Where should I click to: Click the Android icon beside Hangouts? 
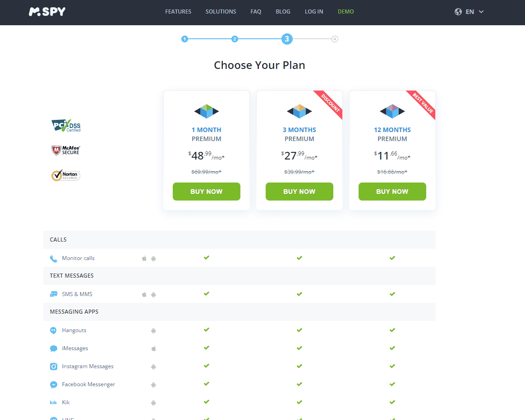(153, 331)
